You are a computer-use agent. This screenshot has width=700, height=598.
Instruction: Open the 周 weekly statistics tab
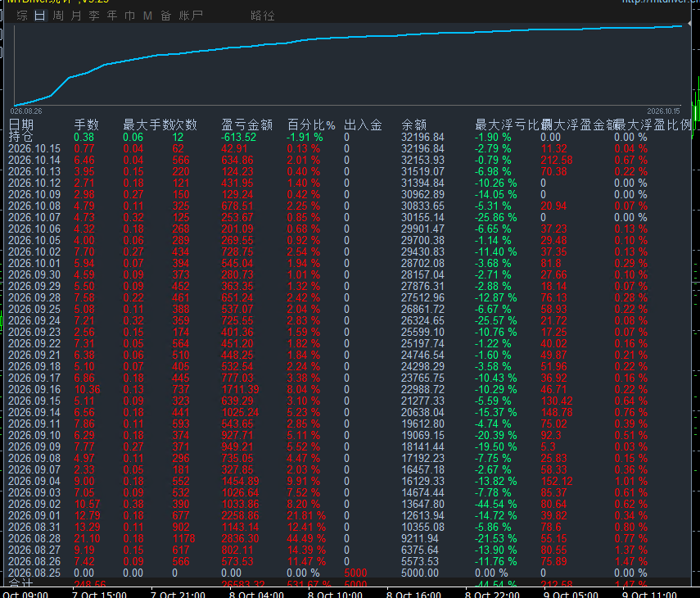point(58,16)
